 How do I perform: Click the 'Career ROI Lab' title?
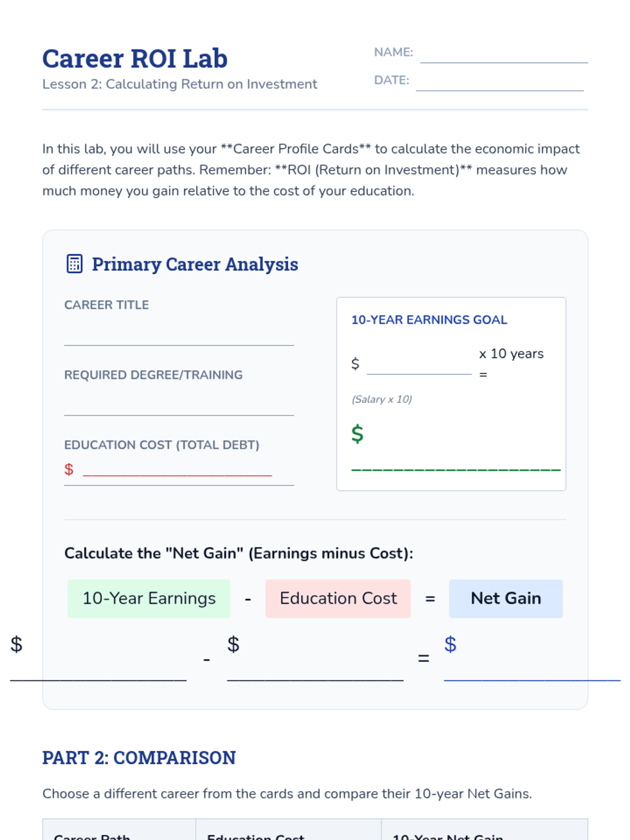click(135, 58)
